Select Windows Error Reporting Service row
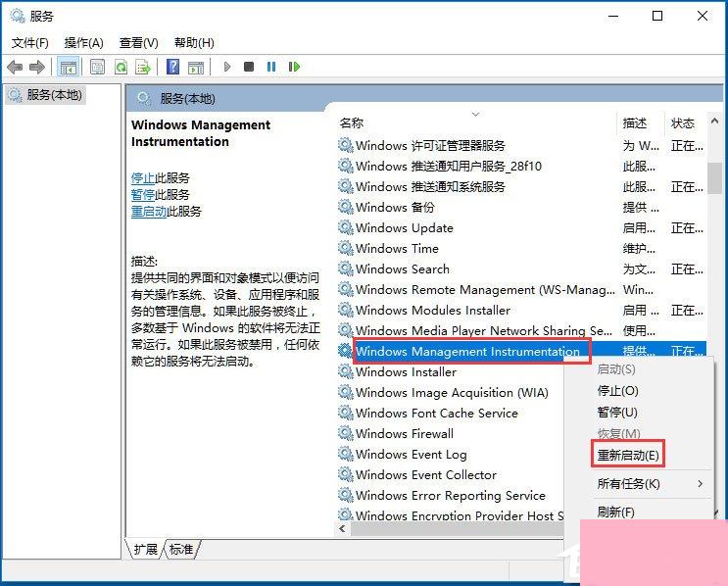The width and height of the screenshot is (728, 586). 451,495
